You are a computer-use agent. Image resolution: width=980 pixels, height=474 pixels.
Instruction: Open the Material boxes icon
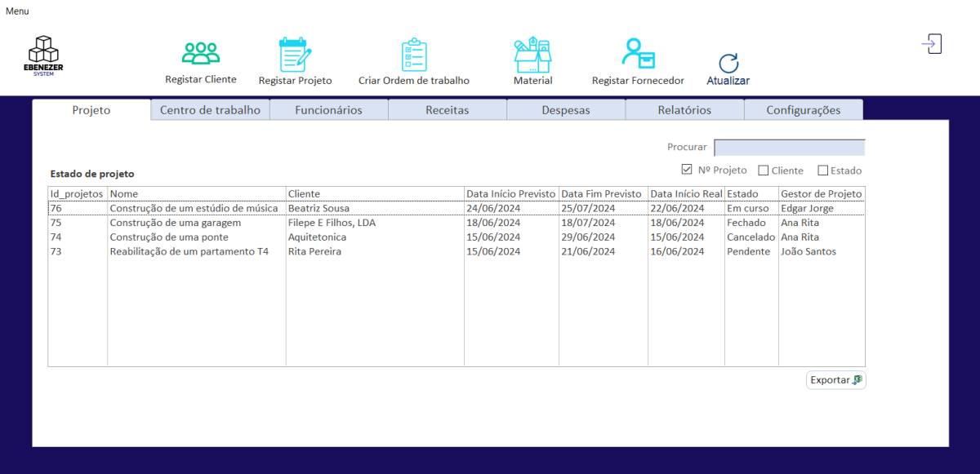pyautogui.click(x=532, y=55)
